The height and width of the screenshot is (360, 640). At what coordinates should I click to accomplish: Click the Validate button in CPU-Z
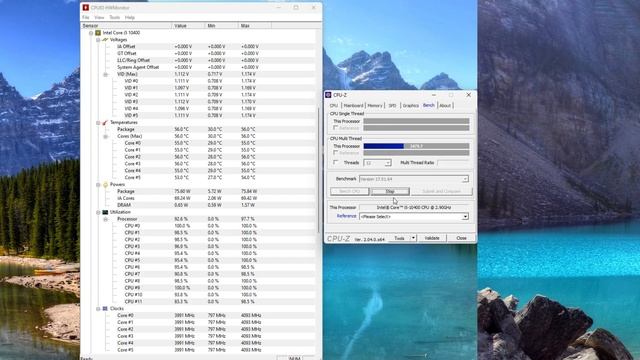[x=432, y=238]
